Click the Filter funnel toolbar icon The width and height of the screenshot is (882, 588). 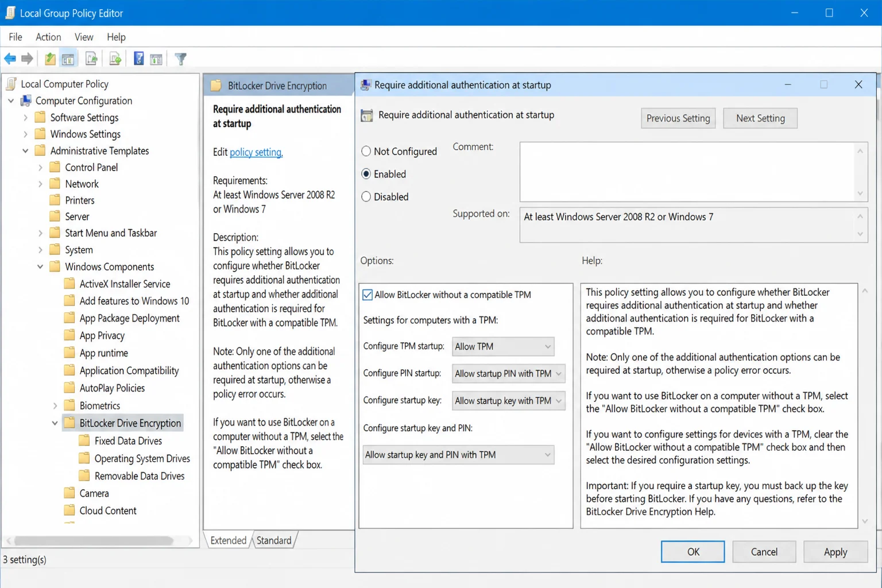(x=180, y=59)
